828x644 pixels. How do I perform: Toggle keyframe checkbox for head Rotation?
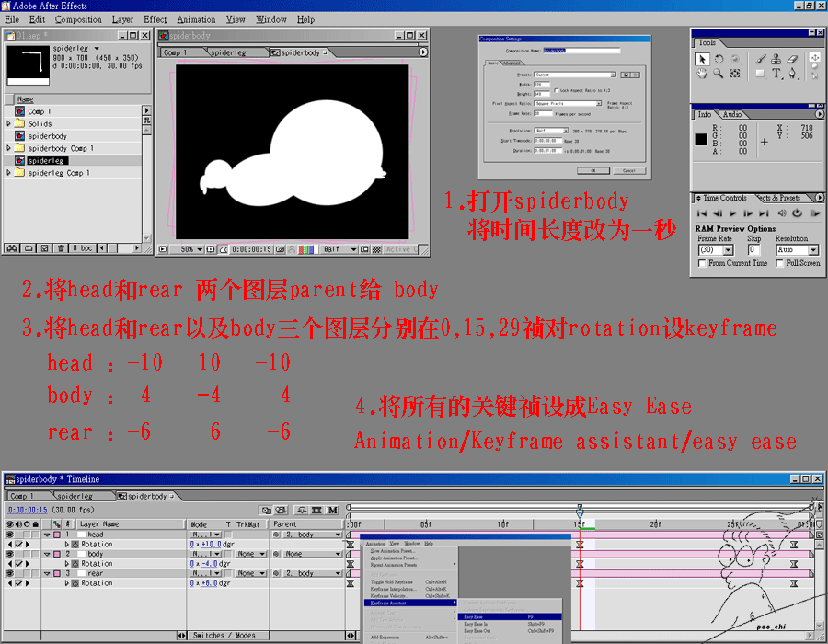click(x=19, y=545)
